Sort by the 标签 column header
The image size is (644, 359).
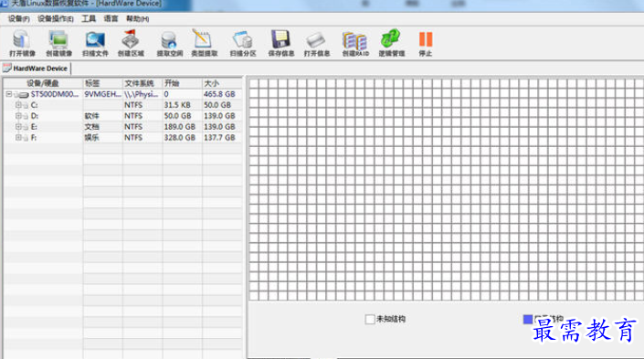click(102, 83)
